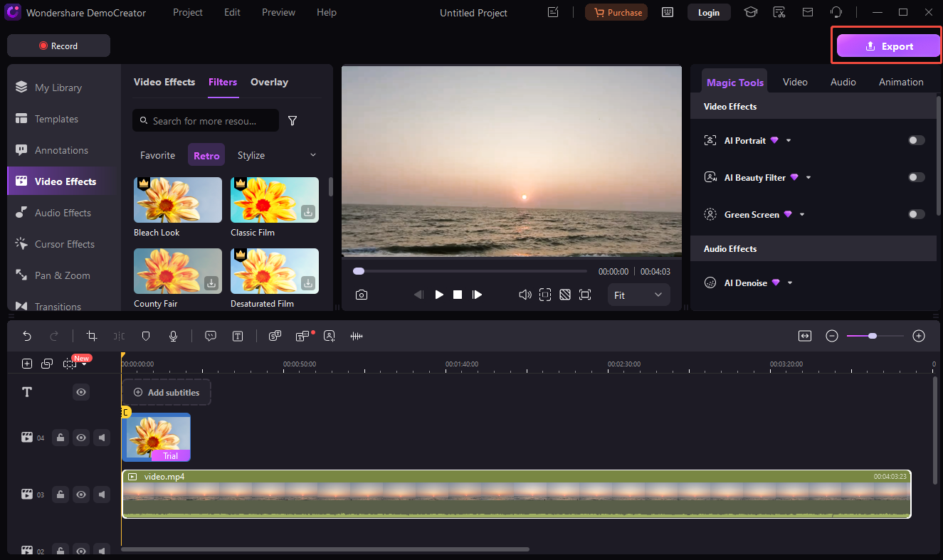Viewport: 943px width, 560px height.
Task: Open the Help menu
Action: [327, 12]
